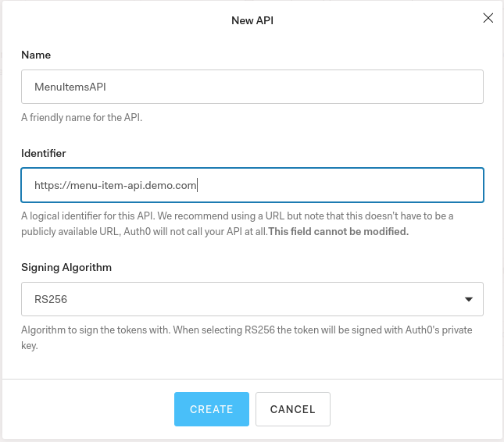
Task: Click the Name field label
Action: (x=36, y=55)
